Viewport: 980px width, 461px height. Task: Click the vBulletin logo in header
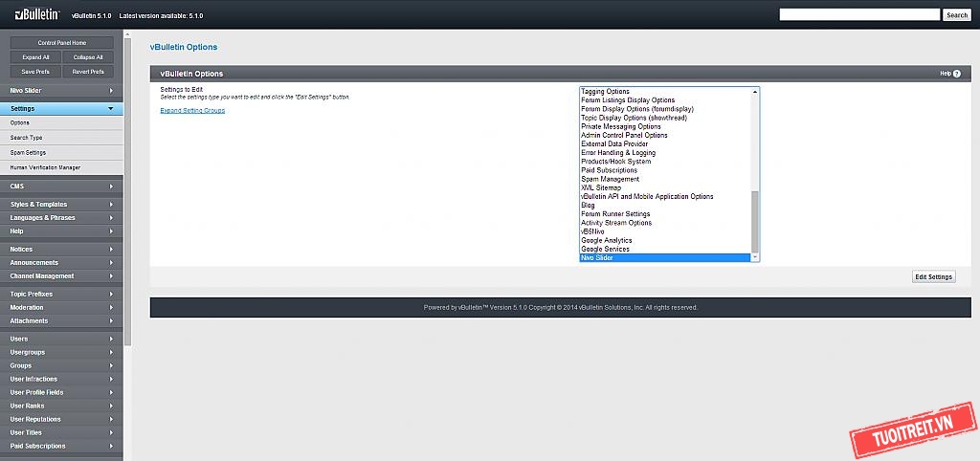point(37,15)
